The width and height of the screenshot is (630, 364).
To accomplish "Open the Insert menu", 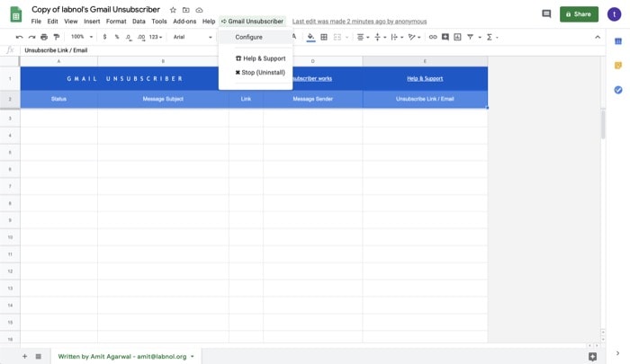I will click(92, 22).
